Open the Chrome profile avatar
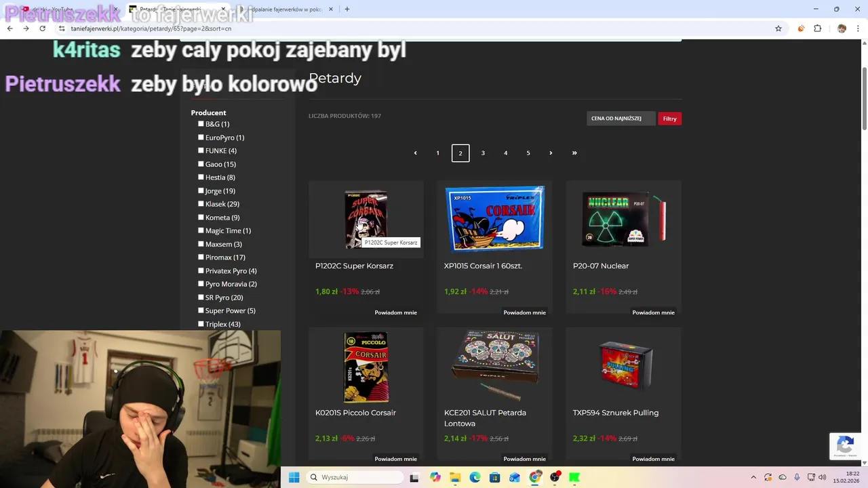The image size is (868, 488). (x=842, y=28)
